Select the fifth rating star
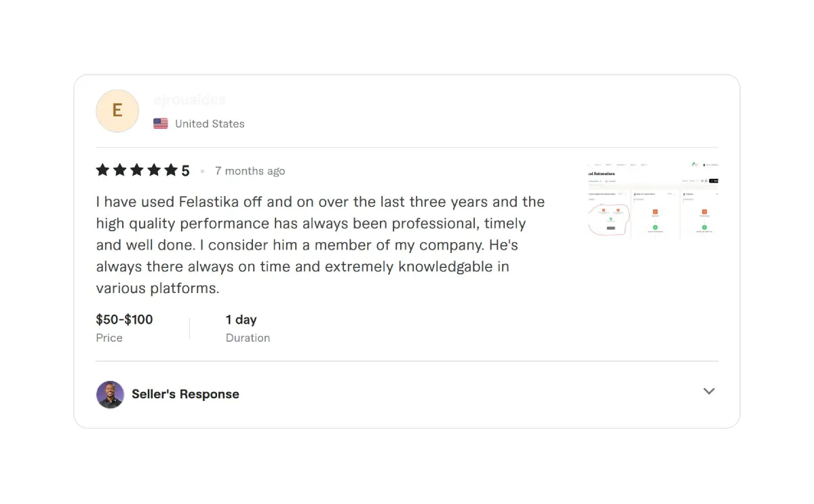 (x=171, y=170)
